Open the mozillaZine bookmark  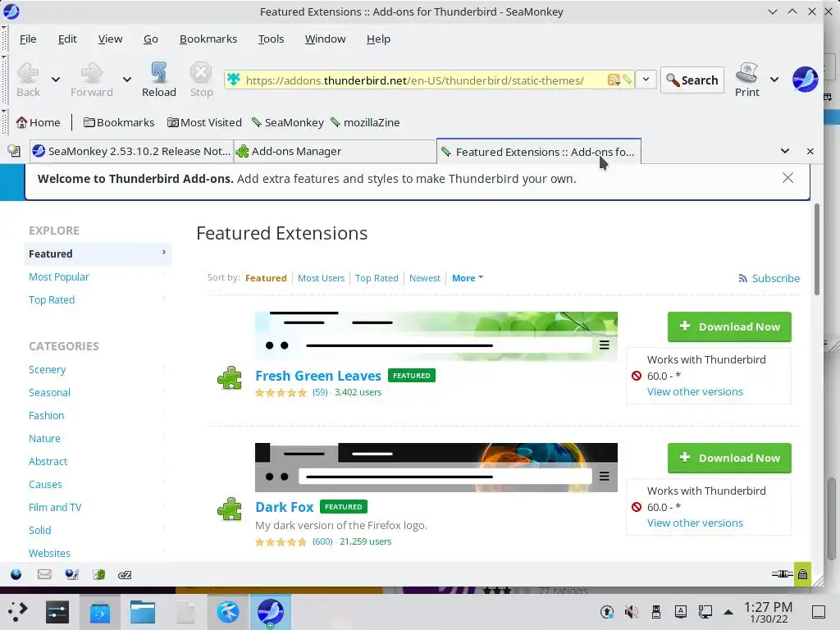pos(365,123)
